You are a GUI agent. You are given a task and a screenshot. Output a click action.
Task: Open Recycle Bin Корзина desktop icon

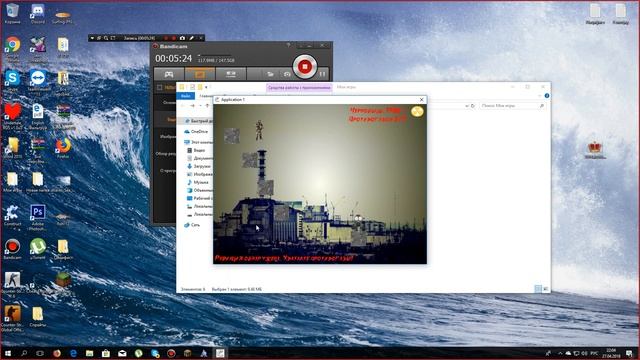pos(13,14)
